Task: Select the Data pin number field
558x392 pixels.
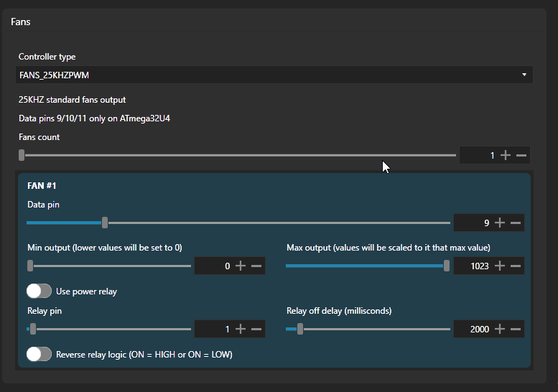Action: click(473, 223)
